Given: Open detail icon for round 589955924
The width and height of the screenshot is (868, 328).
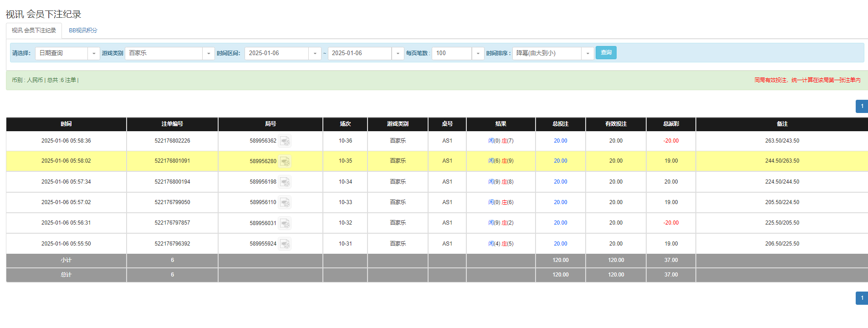Looking at the screenshot, I should click(x=285, y=244).
